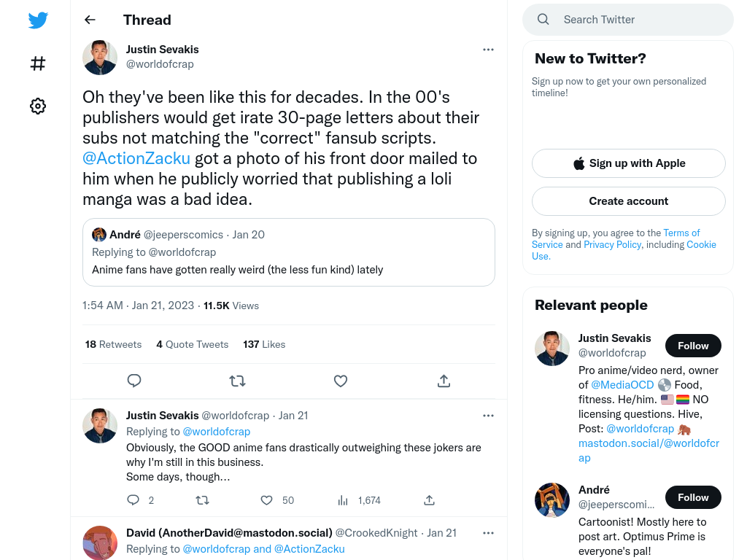Open the @ActionZacku mention link
The width and height of the screenshot is (747, 560).
click(136, 158)
